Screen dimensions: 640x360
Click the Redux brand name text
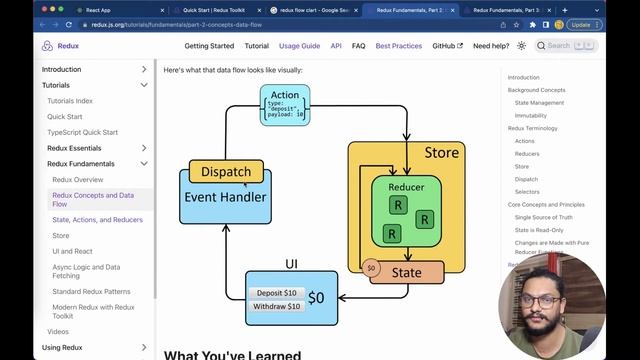[68, 46]
